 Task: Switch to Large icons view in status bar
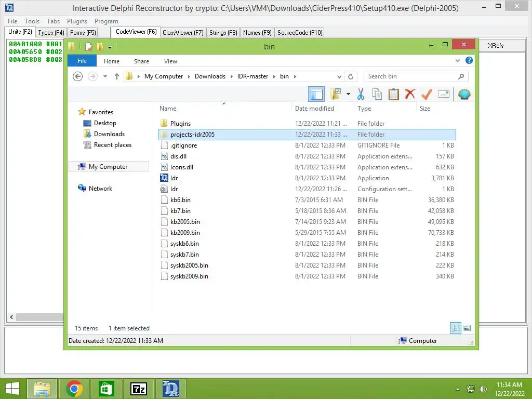(x=467, y=328)
